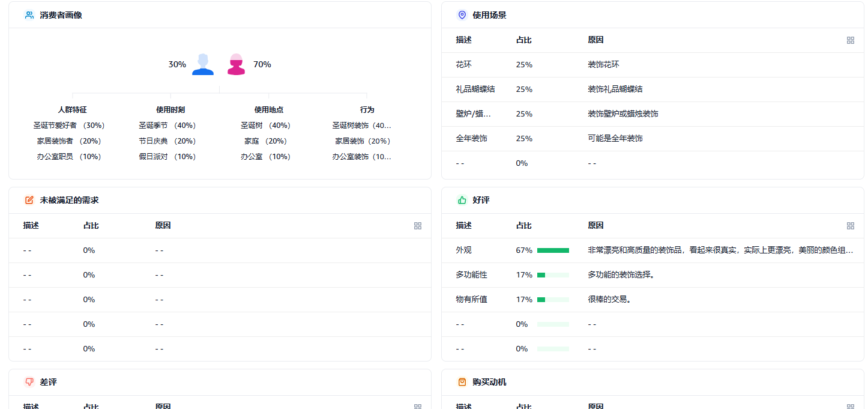Click the 行为 column heading
This screenshot has height=409, width=868.
[367, 110]
